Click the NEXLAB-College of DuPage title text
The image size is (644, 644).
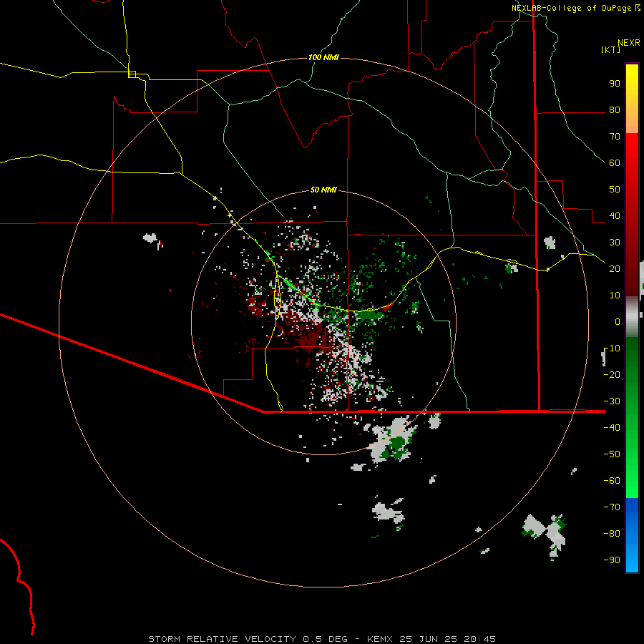coord(576,8)
